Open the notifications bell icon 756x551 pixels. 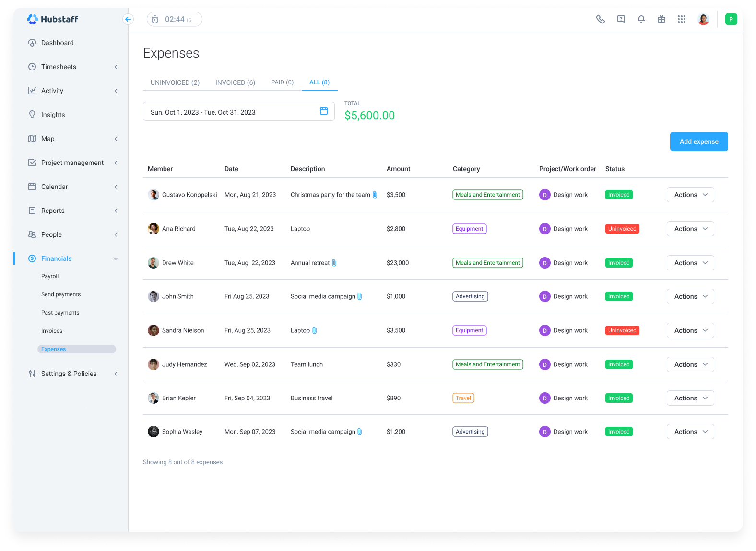point(641,19)
